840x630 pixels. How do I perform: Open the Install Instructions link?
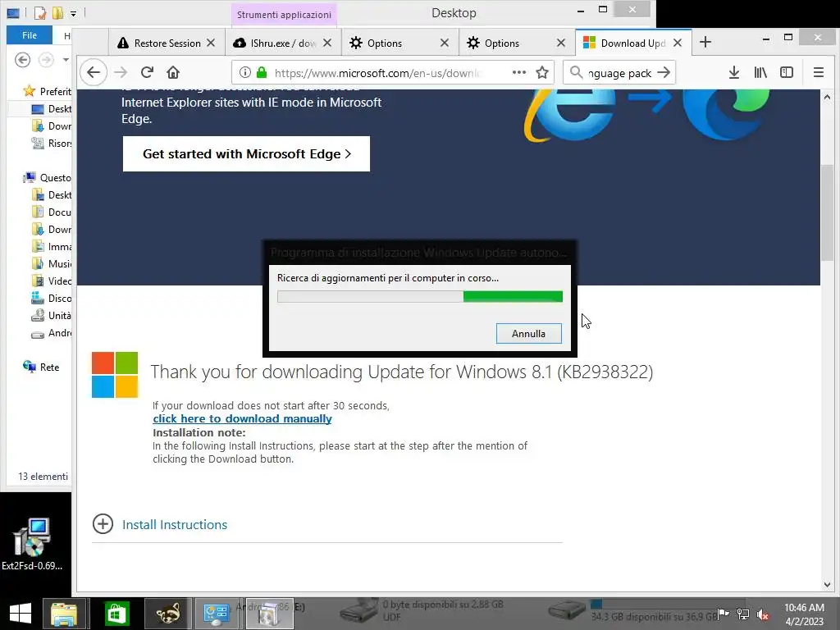click(x=175, y=524)
